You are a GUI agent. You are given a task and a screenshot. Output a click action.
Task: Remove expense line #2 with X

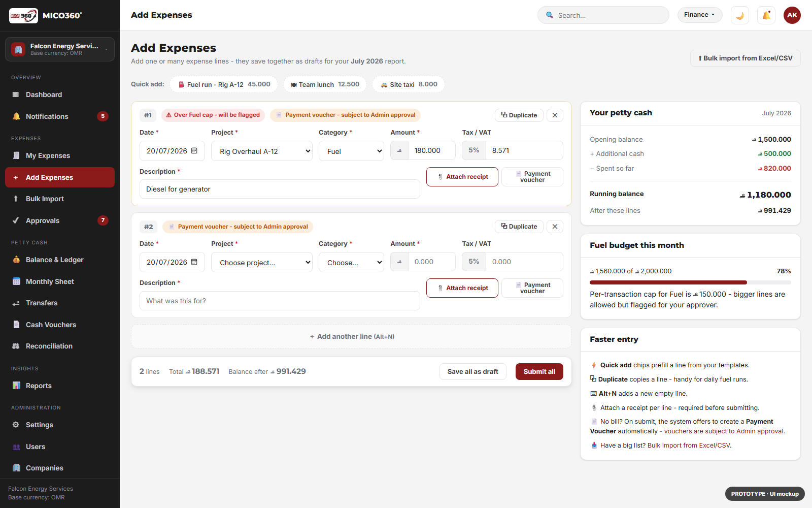[x=555, y=227]
